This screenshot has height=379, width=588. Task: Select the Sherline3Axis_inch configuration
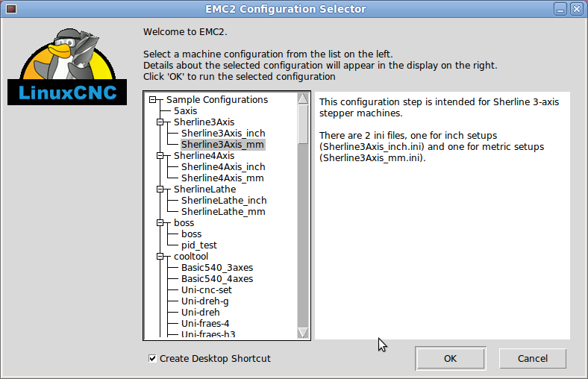[223, 134]
